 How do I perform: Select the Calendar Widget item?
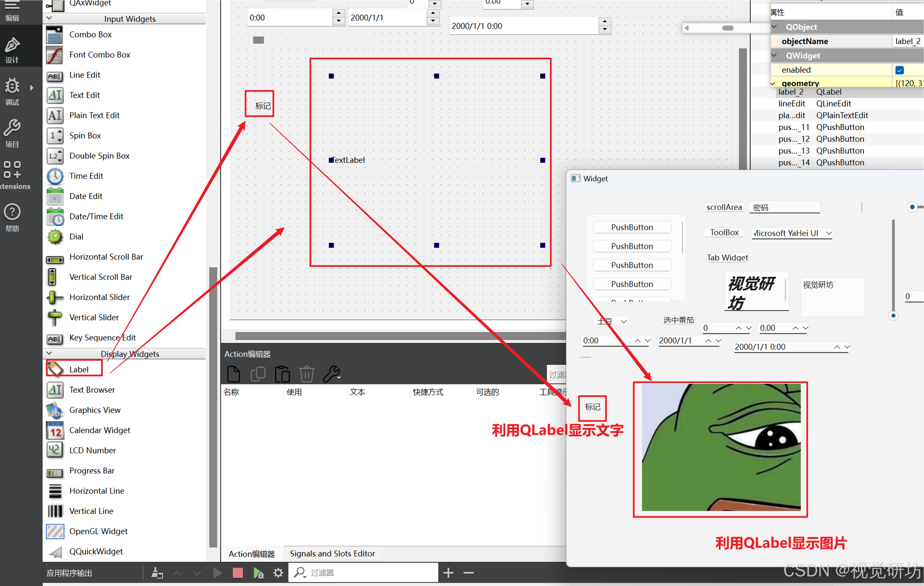coord(99,430)
